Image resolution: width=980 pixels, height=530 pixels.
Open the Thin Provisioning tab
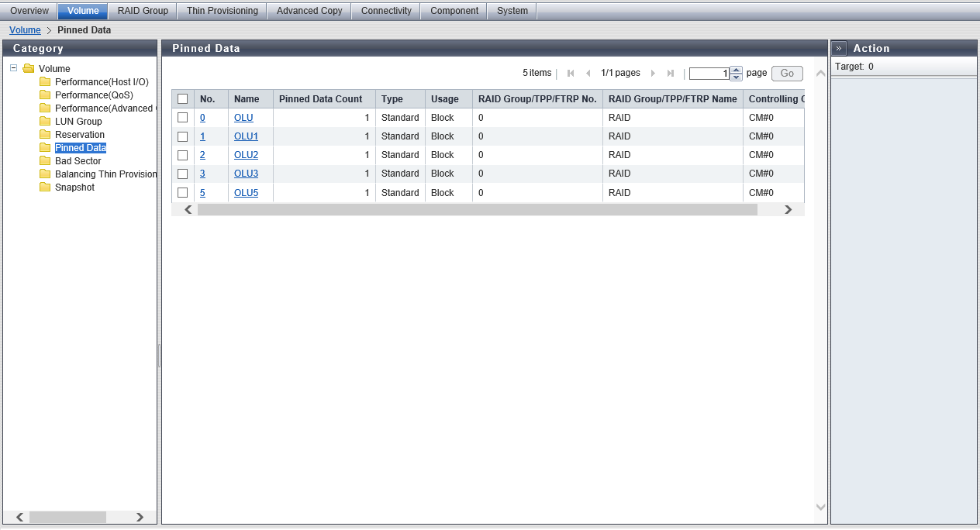pos(222,11)
